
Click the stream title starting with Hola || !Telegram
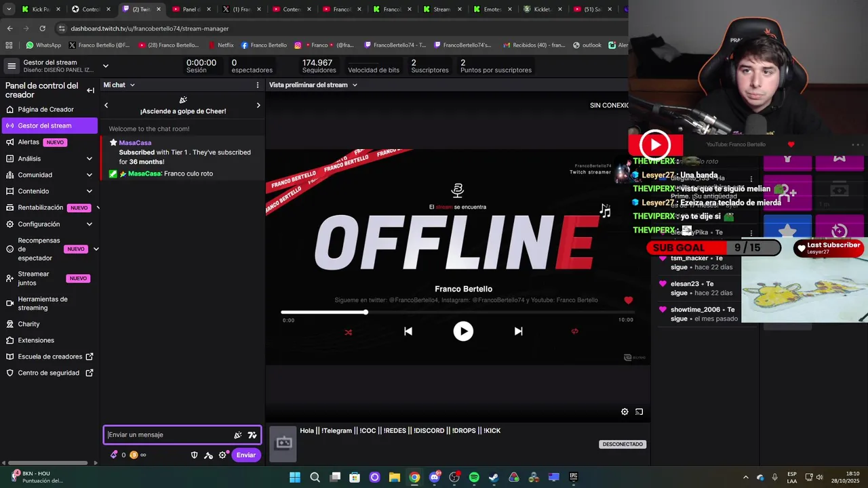(400, 430)
